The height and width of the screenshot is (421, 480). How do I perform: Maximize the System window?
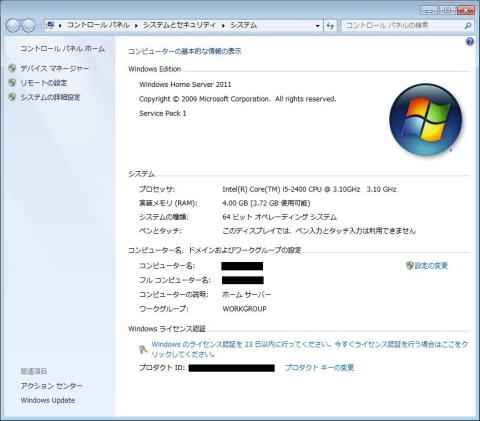tap(448, 10)
